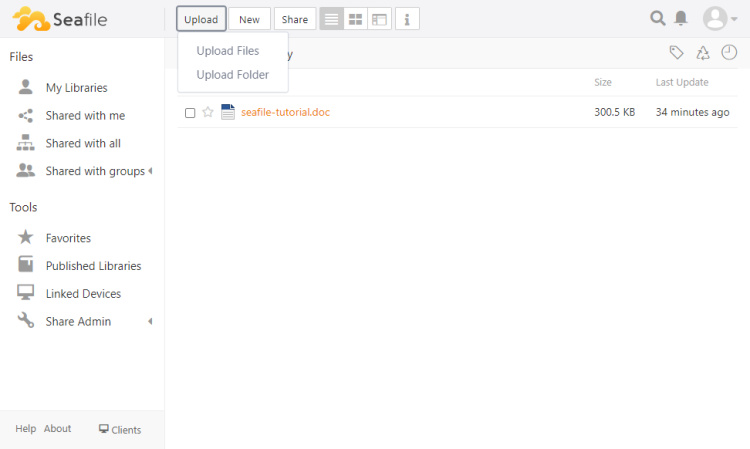Image resolution: width=750 pixels, height=449 pixels.
Task: Open the seafile-tutorial.doc file link
Action: 285,112
